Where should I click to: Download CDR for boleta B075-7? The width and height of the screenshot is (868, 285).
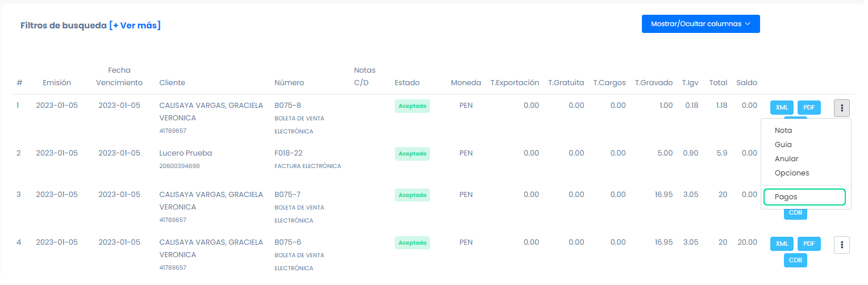point(795,213)
